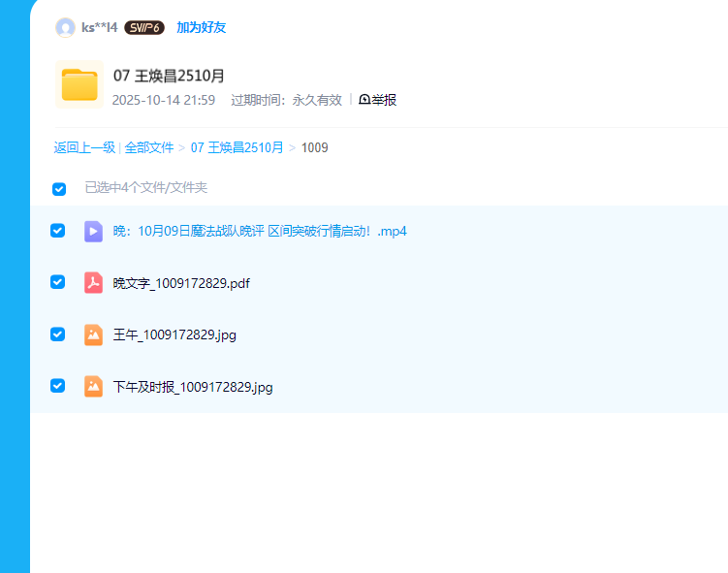Click the SVIP6 membership badge
Viewport: 728px width, 573px height.
tap(144, 27)
